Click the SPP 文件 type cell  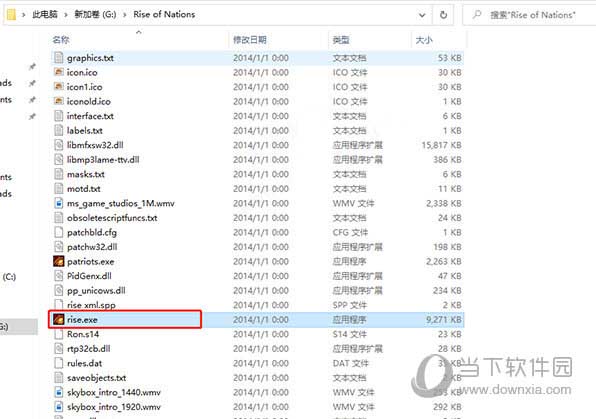tap(350, 305)
